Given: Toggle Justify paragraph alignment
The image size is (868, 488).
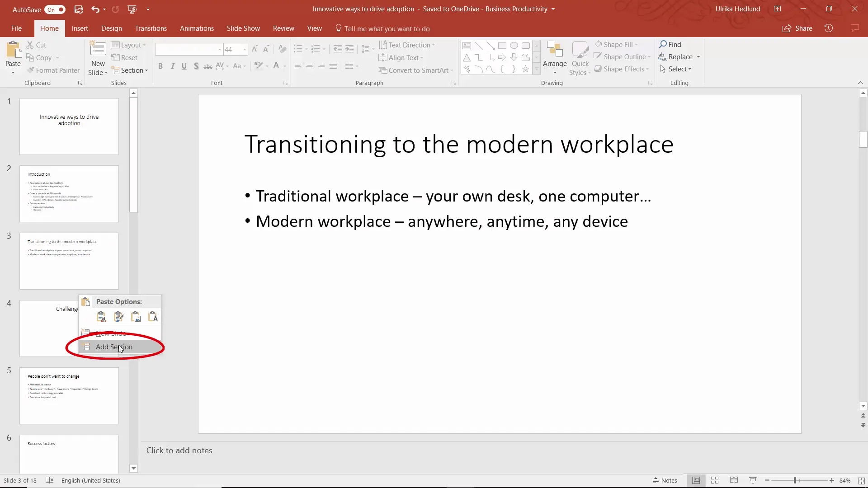Looking at the screenshot, I should click(x=333, y=66).
